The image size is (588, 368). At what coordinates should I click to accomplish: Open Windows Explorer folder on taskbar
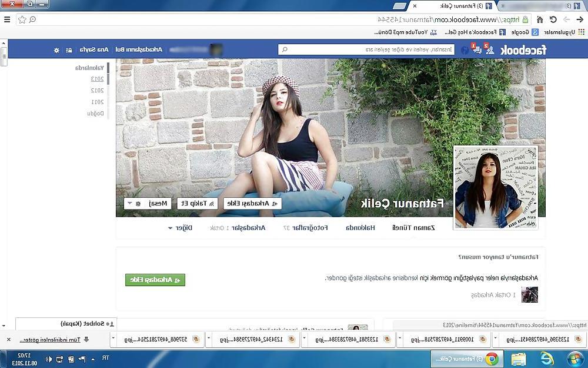click(x=519, y=359)
